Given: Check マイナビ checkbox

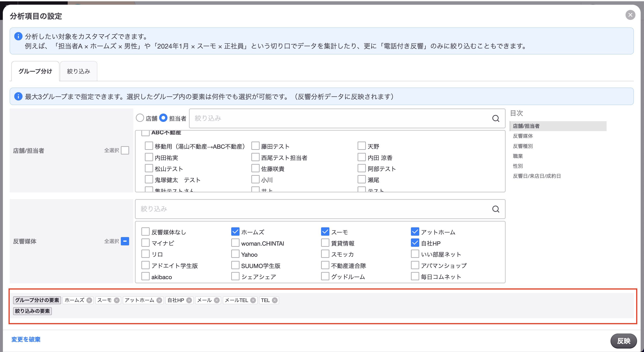Looking at the screenshot, I should point(145,243).
